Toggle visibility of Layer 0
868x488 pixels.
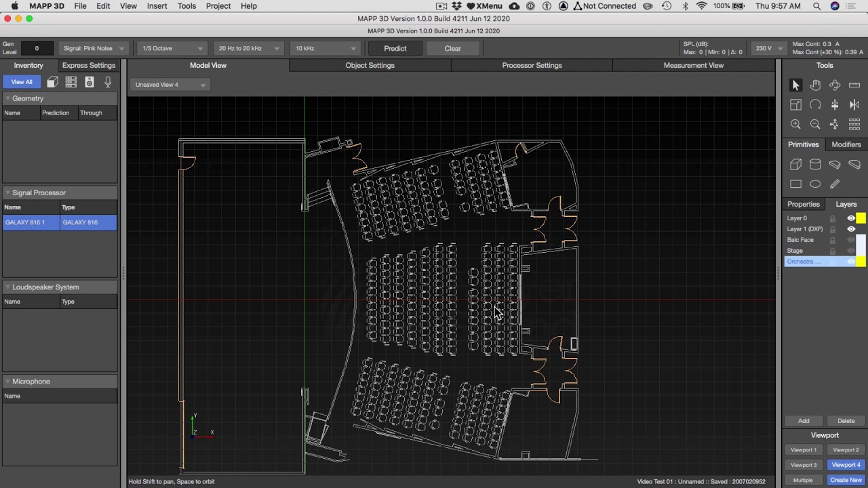(x=851, y=218)
